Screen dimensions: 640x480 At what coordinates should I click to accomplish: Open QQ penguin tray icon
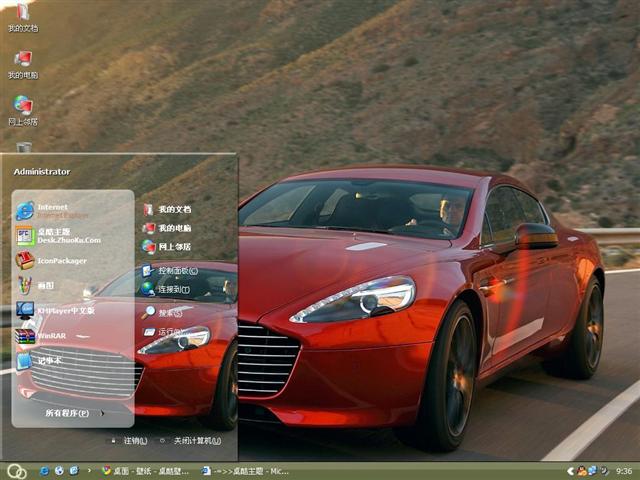[x=582, y=471]
